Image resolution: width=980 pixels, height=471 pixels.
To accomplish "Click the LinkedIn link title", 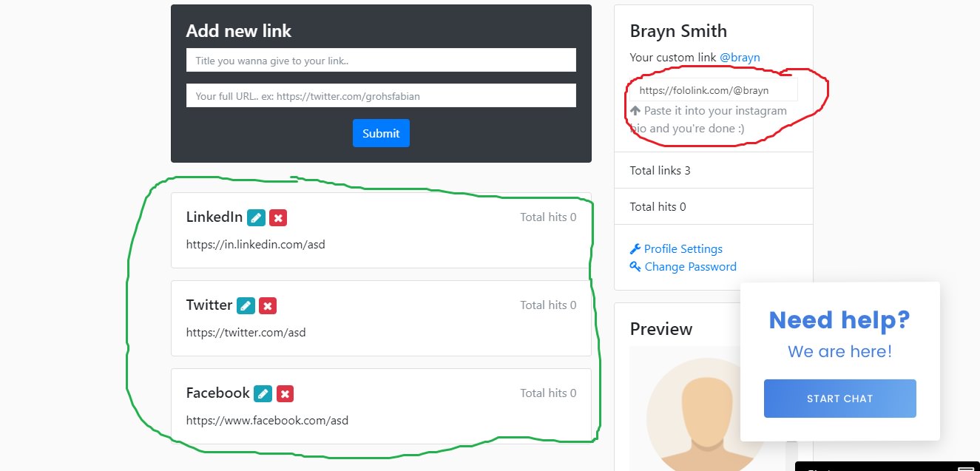I will [x=214, y=217].
